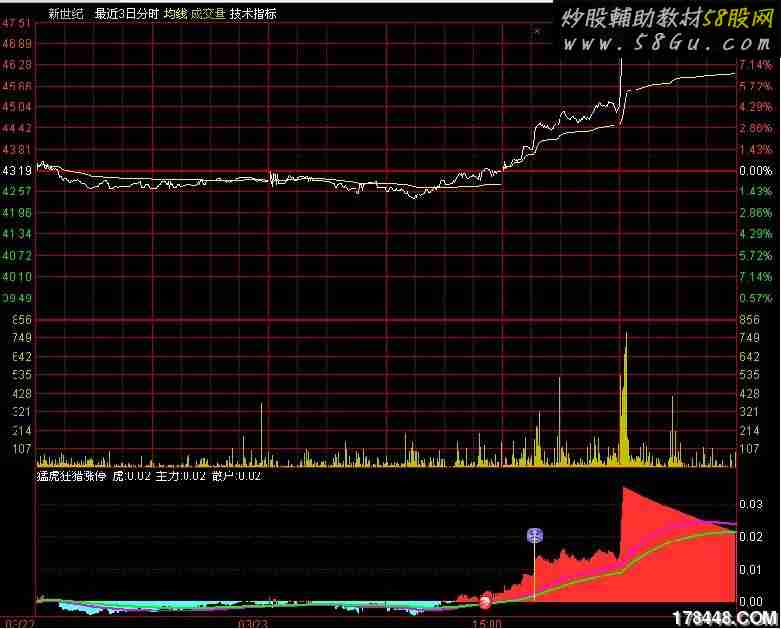
Task: Click the price label 45.04
Action: pyautogui.click(x=17, y=107)
